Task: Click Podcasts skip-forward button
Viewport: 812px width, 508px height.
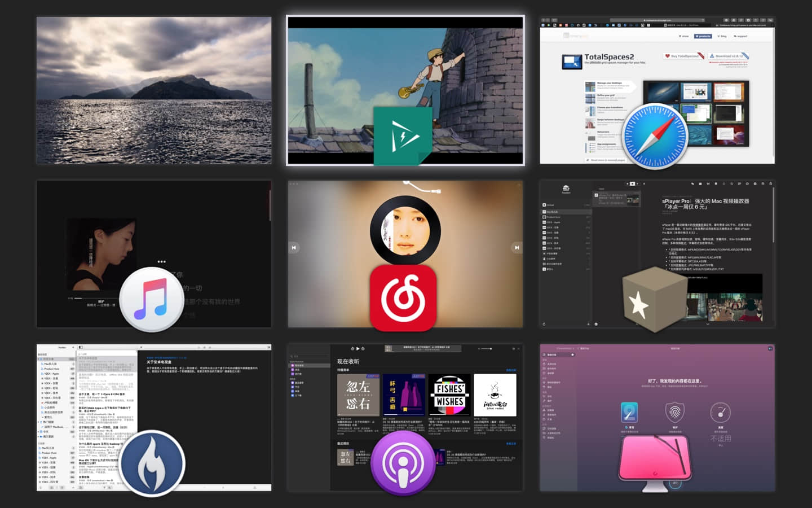Action: (x=363, y=349)
